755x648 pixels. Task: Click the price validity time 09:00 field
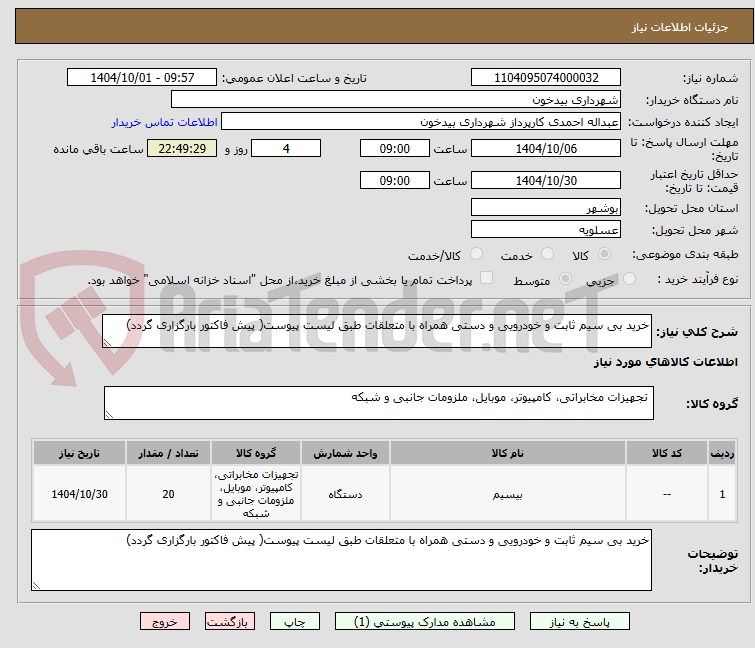coord(394,181)
